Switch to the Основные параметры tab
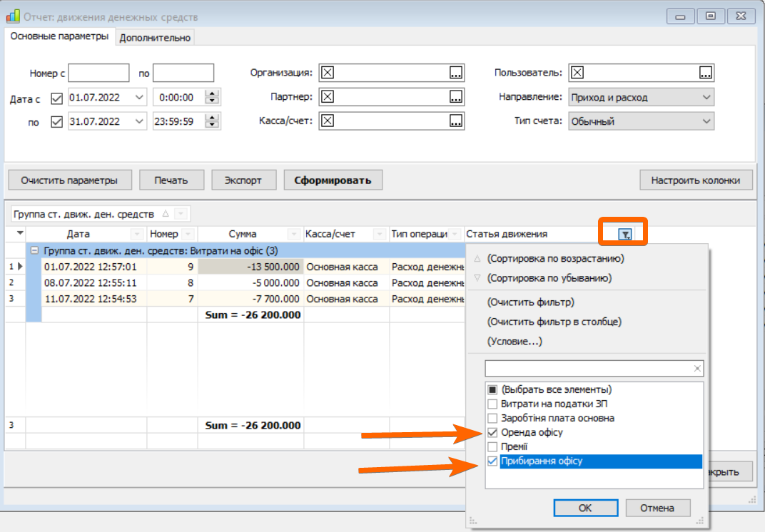The height and width of the screenshot is (532, 765). coord(59,36)
